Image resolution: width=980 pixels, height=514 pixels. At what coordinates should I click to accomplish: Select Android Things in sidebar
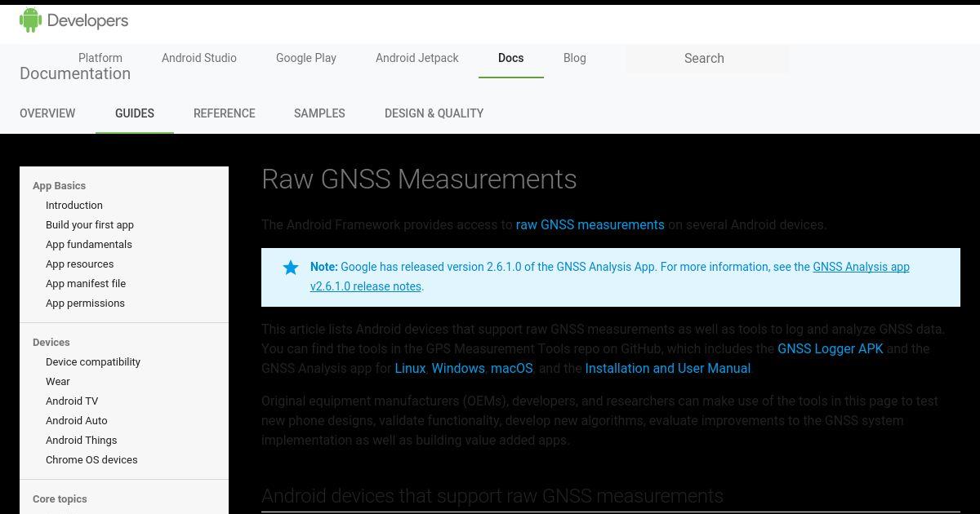(82, 441)
